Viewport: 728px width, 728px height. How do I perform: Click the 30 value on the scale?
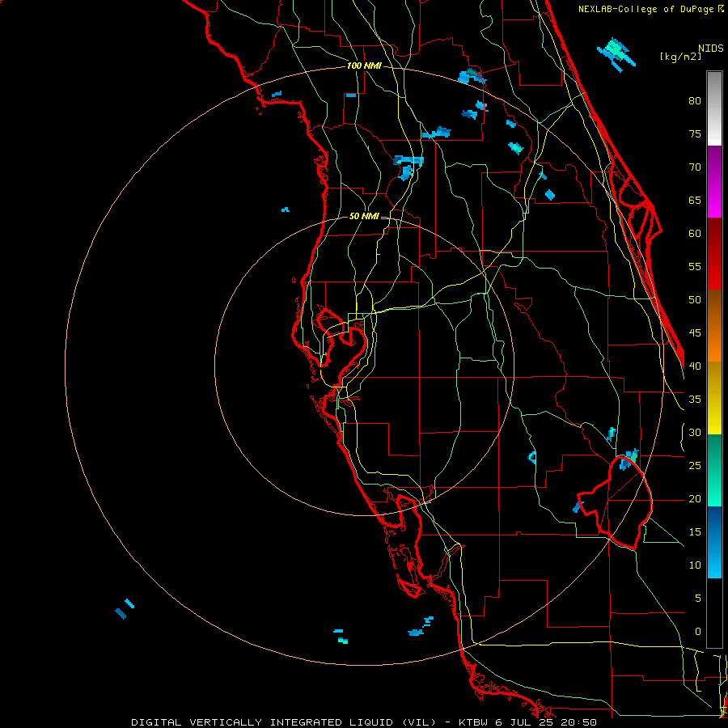tap(695, 432)
